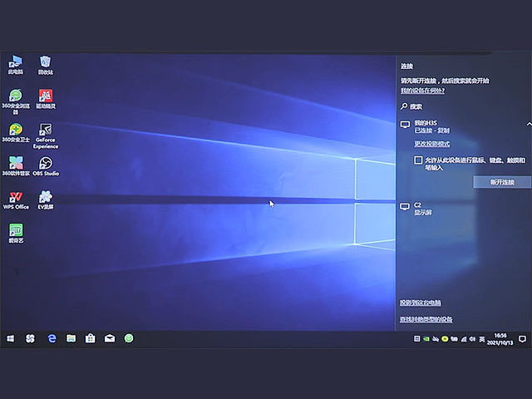Launch Microsoft Edge from the taskbar
Image resolution: width=532 pixels, height=399 pixels.
click(52, 338)
